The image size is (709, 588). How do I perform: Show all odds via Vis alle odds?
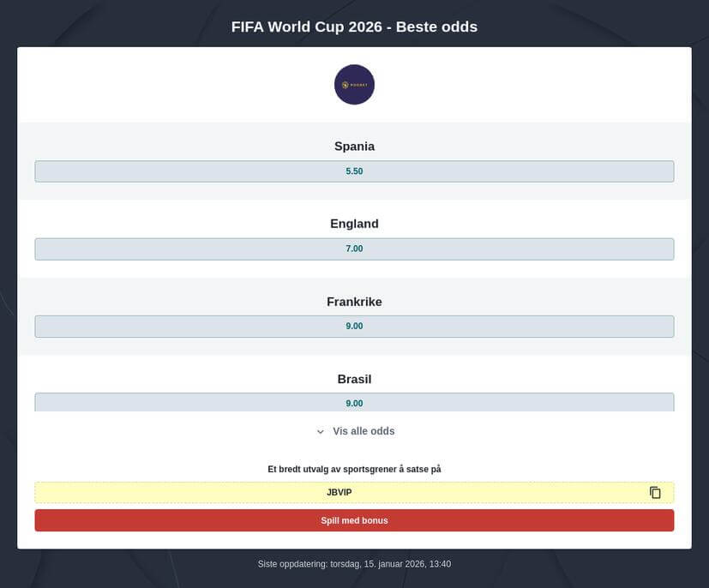pos(360,431)
